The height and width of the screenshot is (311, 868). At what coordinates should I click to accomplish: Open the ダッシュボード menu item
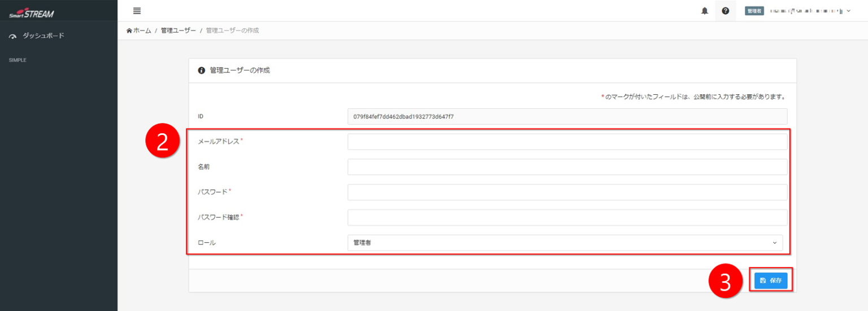[x=43, y=36]
